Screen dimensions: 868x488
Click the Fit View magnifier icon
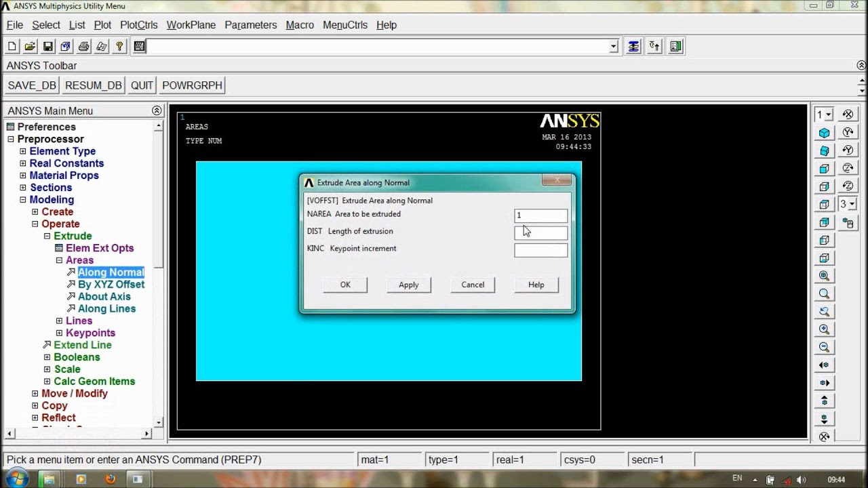tap(824, 276)
